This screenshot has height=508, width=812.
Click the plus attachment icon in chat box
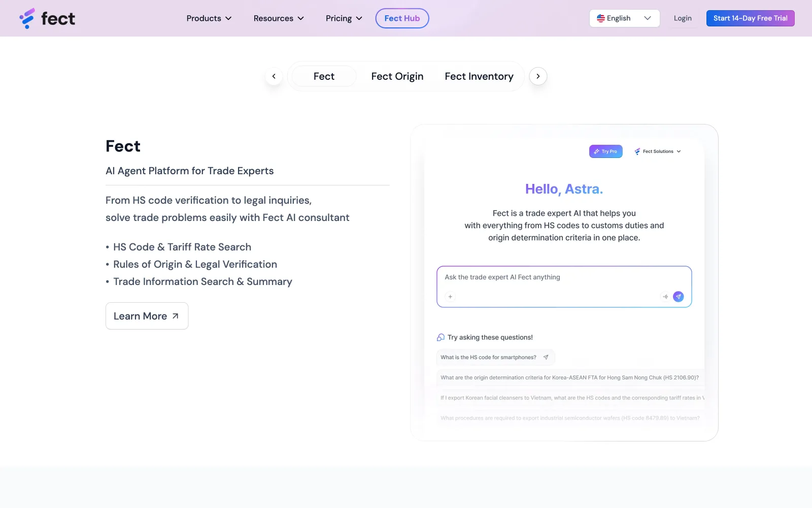[x=450, y=297]
